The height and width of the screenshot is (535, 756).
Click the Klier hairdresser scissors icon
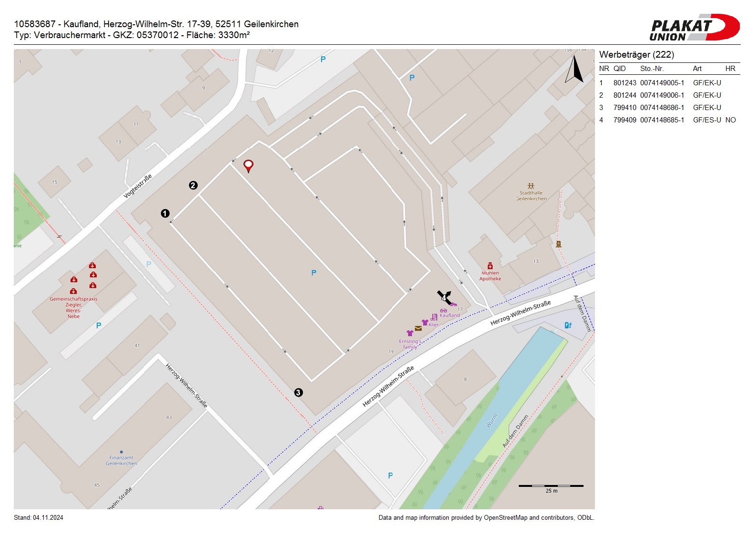coord(434,317)
